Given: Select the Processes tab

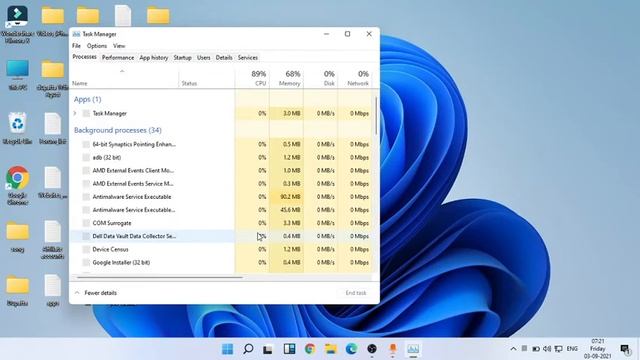Looking at the screenshot, I should tap(84, 57).
